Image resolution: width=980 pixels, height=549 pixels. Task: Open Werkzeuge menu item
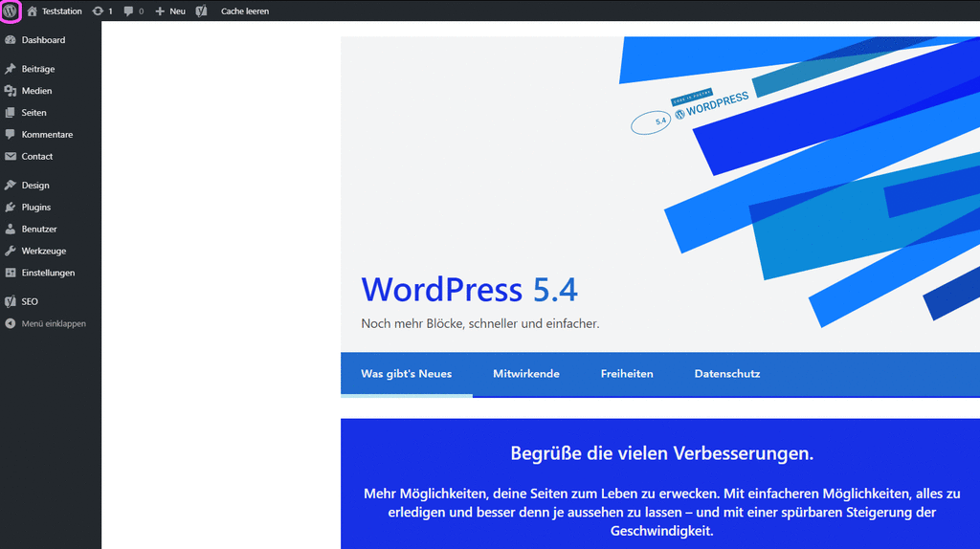pyautogui.click(x=44, y=251)
